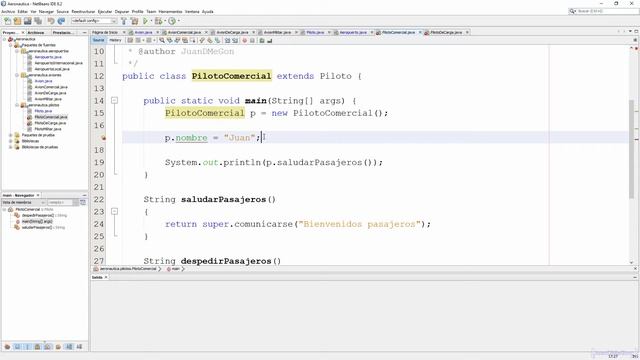Switch to the Salida output tab

tap(97, 277)
